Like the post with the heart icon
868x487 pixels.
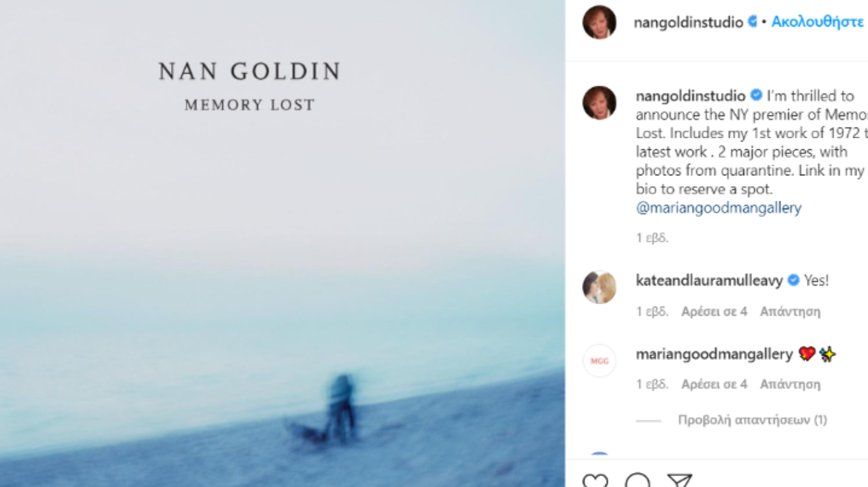pos(595,480)
